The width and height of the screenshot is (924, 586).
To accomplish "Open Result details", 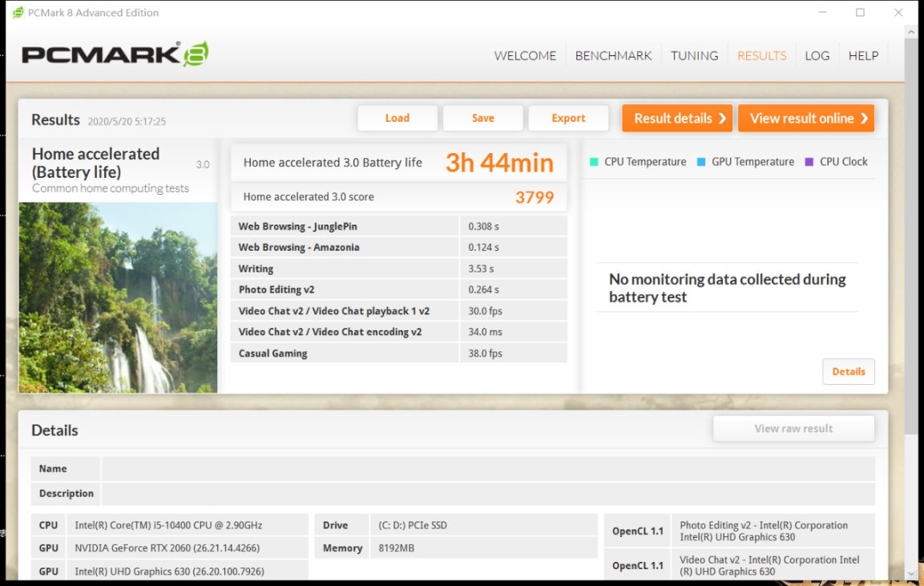I will click(677, 119).
